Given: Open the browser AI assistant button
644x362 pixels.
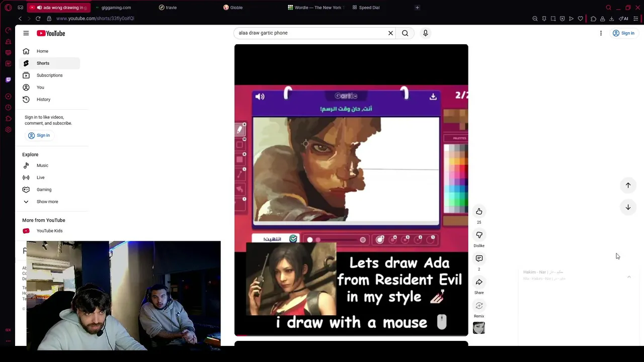Looking at the screenshot, I should pos(624,19).
